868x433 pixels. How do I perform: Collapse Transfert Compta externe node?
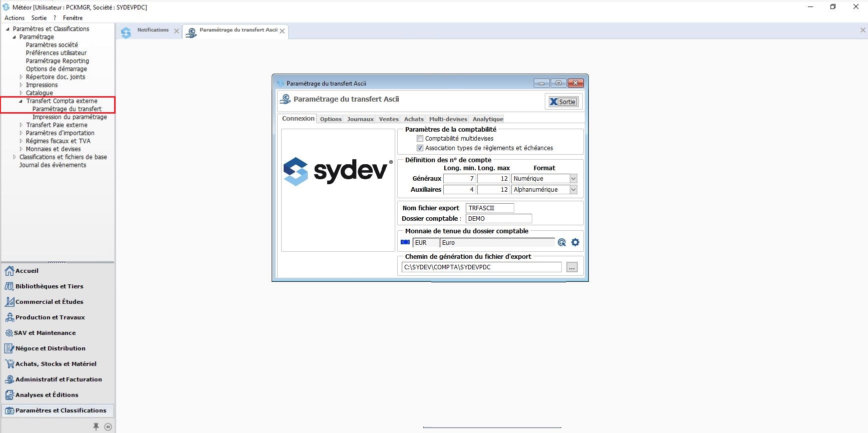point(21,101)
